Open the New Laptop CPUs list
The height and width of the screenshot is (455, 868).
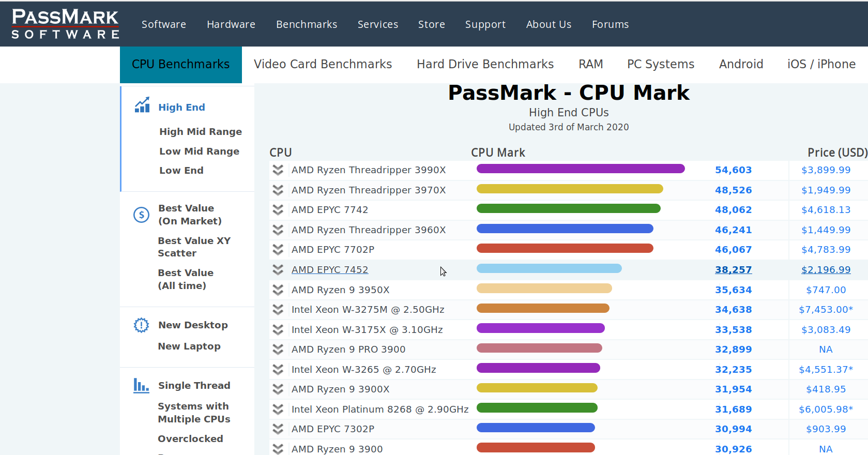coord(189,346)
